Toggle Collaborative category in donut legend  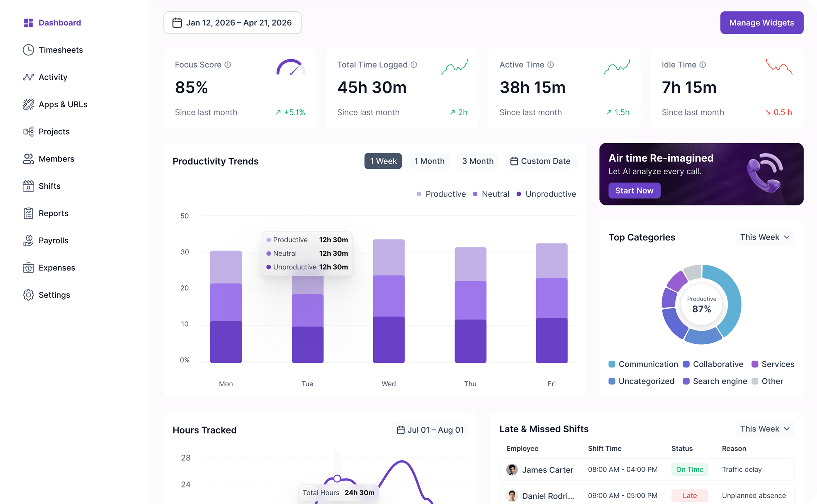coord(713,364)
